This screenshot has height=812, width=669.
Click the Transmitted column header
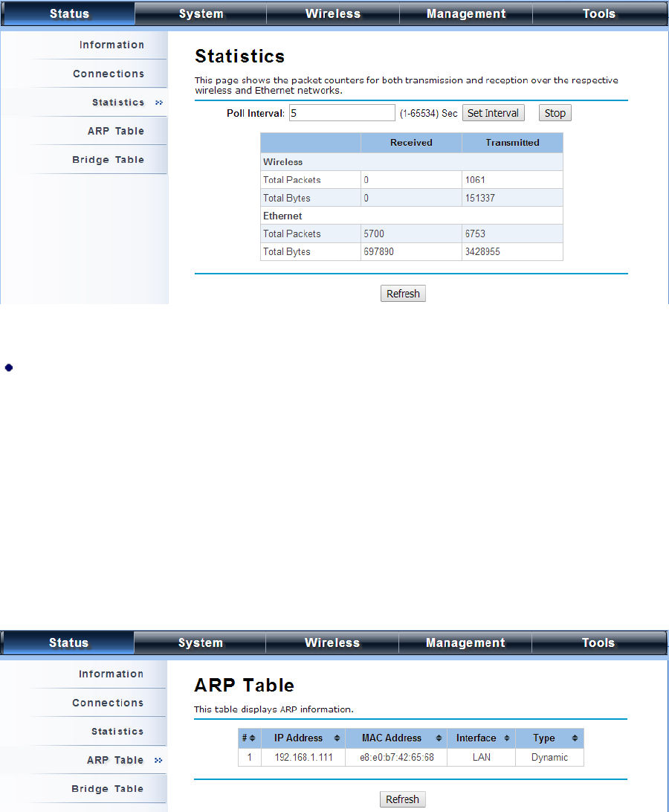click(512, 143)
